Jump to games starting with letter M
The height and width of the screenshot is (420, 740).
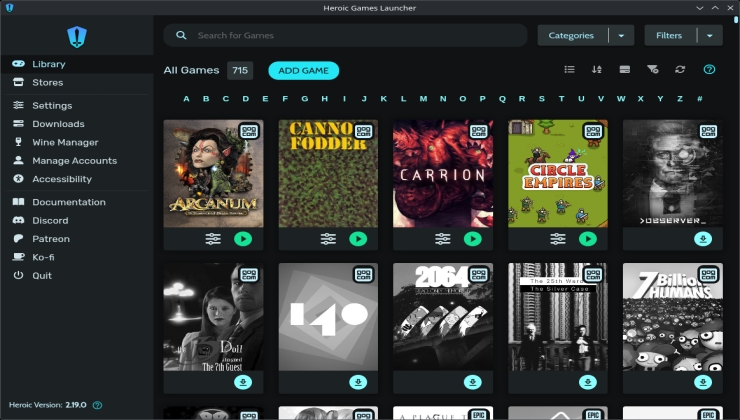click(x=424, y=99)
